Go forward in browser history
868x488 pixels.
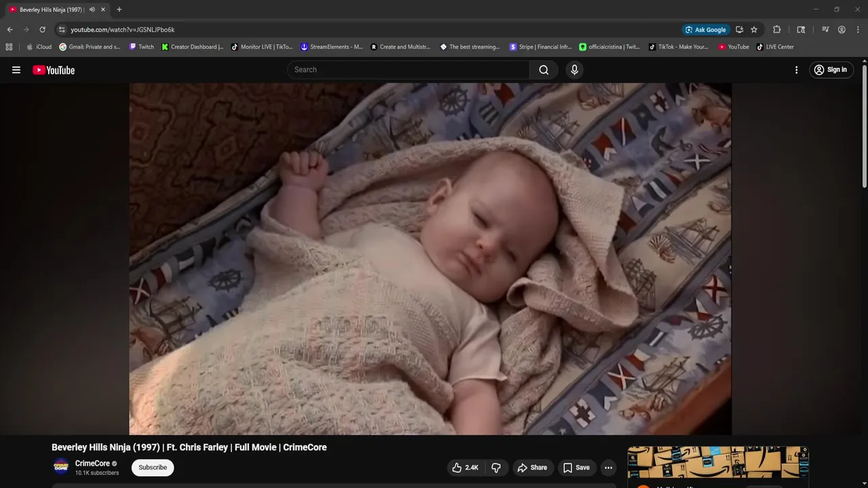[26, 30]
